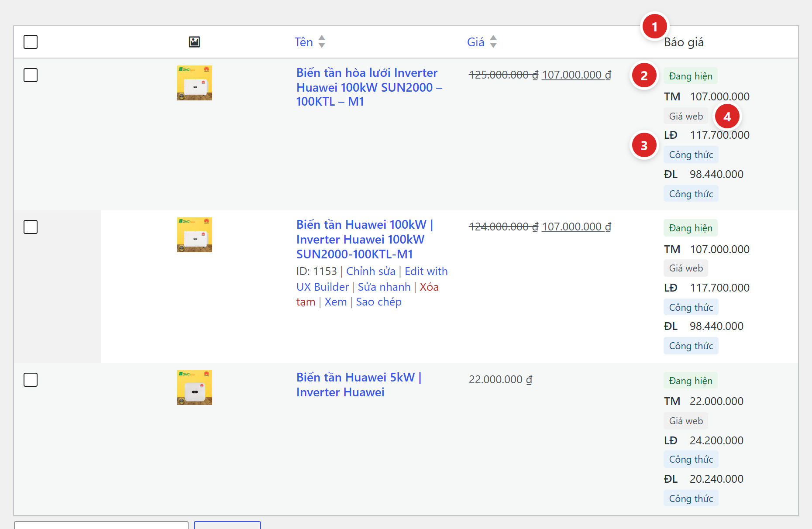Sort products by Tên column

pos(304,42)
